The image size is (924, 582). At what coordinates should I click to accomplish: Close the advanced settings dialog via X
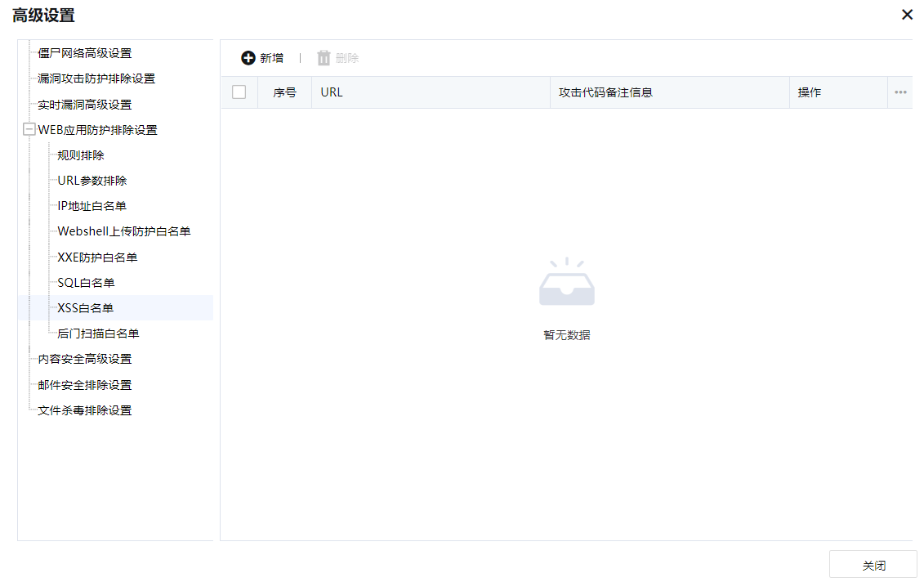click(x=907, y=15)
